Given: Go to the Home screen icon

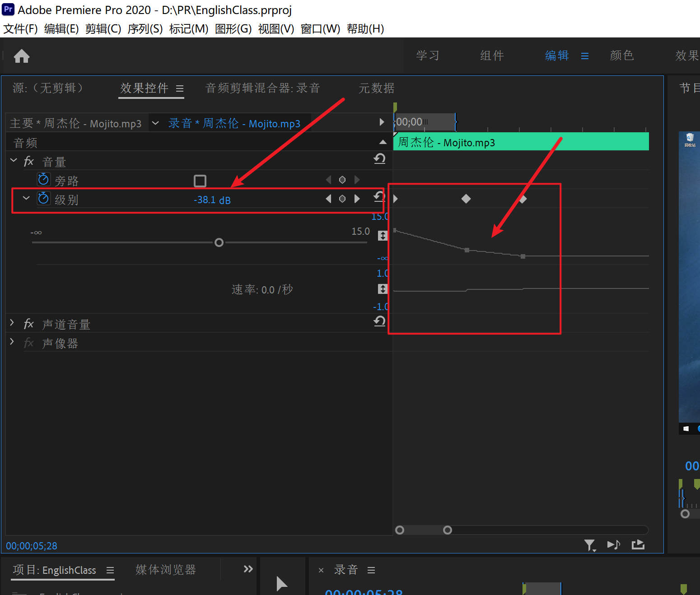Looking at the screenshot, I should [x=22, y=56].
